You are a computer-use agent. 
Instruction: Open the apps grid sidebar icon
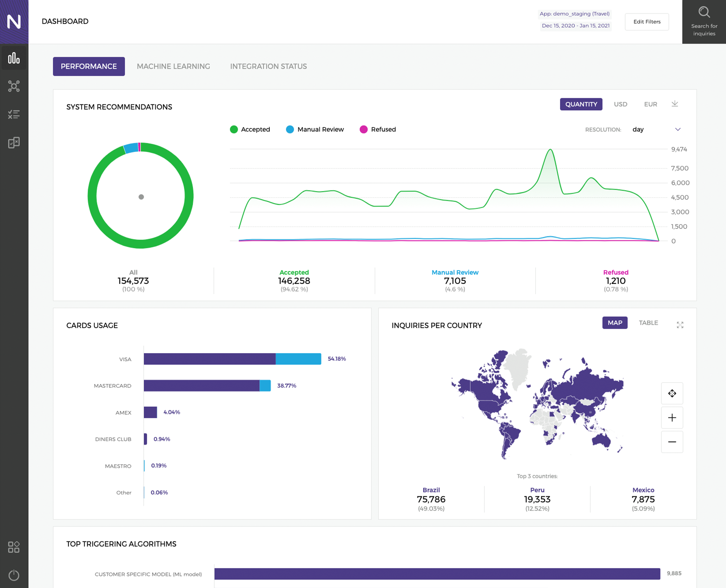tap(14, 547)
